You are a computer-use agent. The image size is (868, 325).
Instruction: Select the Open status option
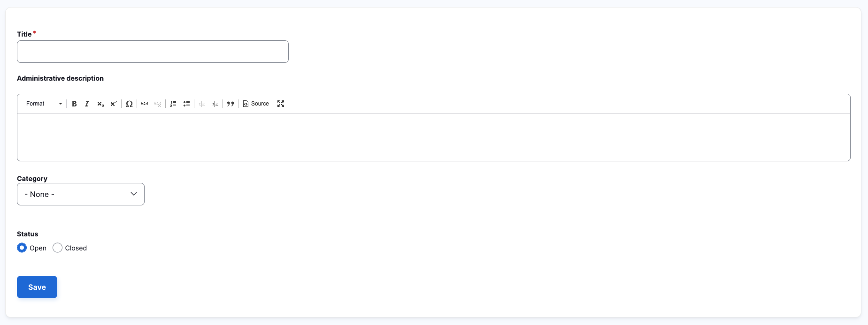(22, 248)
